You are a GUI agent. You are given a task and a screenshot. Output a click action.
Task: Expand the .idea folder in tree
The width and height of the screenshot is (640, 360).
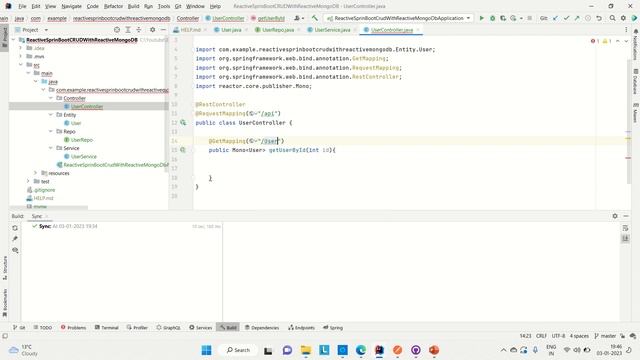pyautogui.click(x=21, y=48)
